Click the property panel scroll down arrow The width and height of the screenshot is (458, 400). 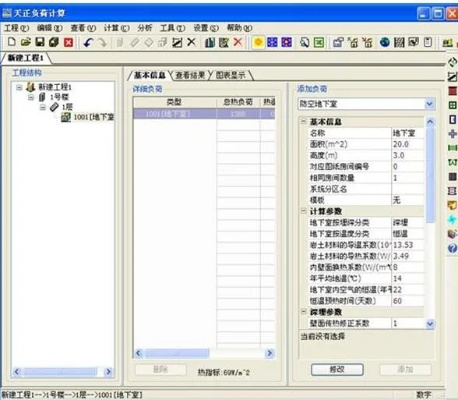coord(430,324)
